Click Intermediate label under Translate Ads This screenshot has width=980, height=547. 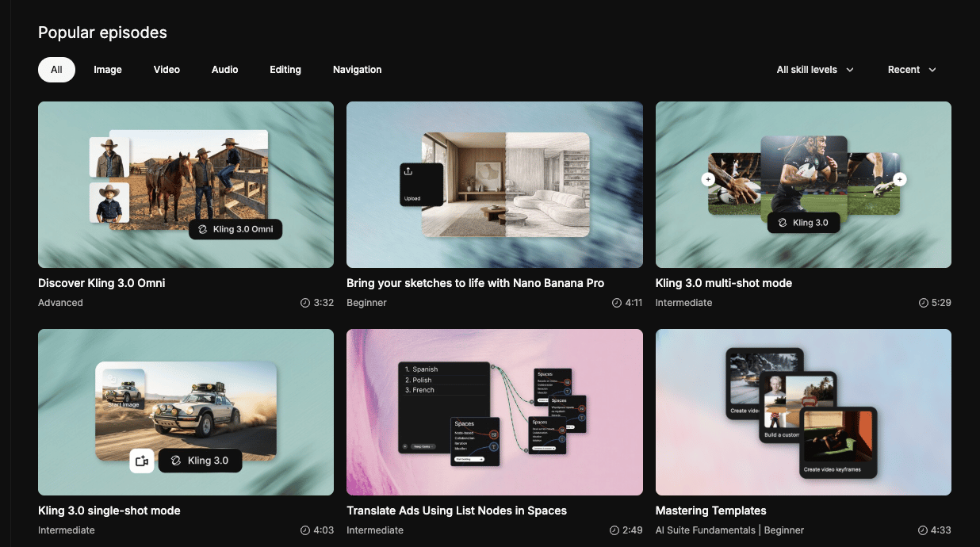pos(375,530)
